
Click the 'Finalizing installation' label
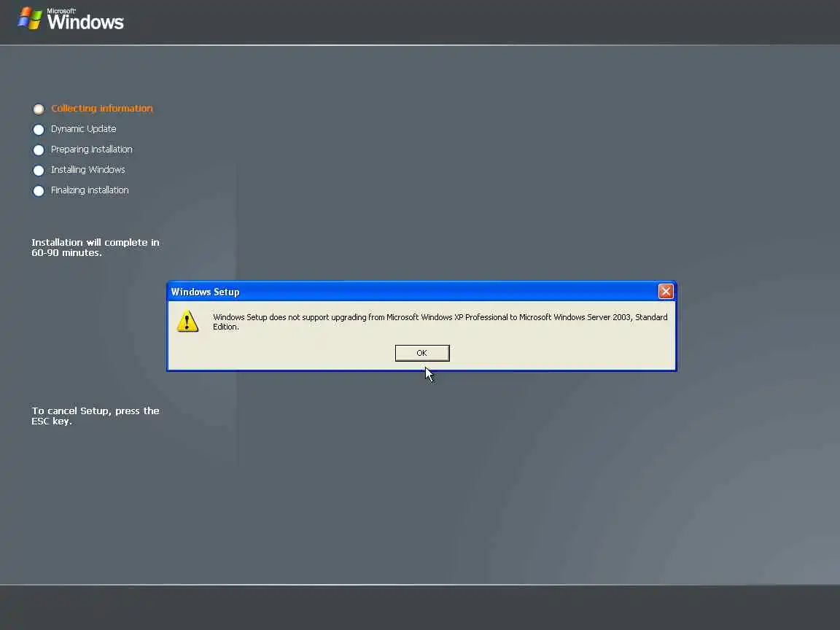click(x=90, y=190)
